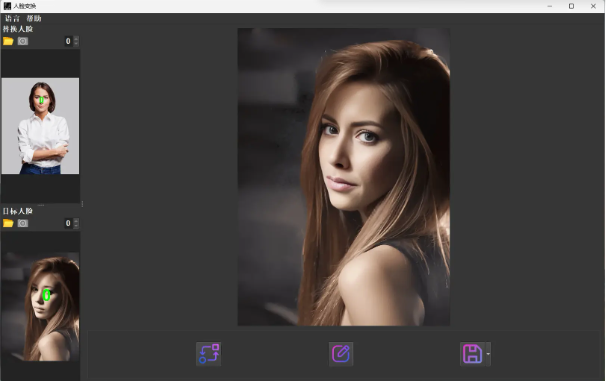Increase the 替换人脸 face index with the up arrow
The width and height of the screenshot is (606, 381).
[x=76, y=39]
